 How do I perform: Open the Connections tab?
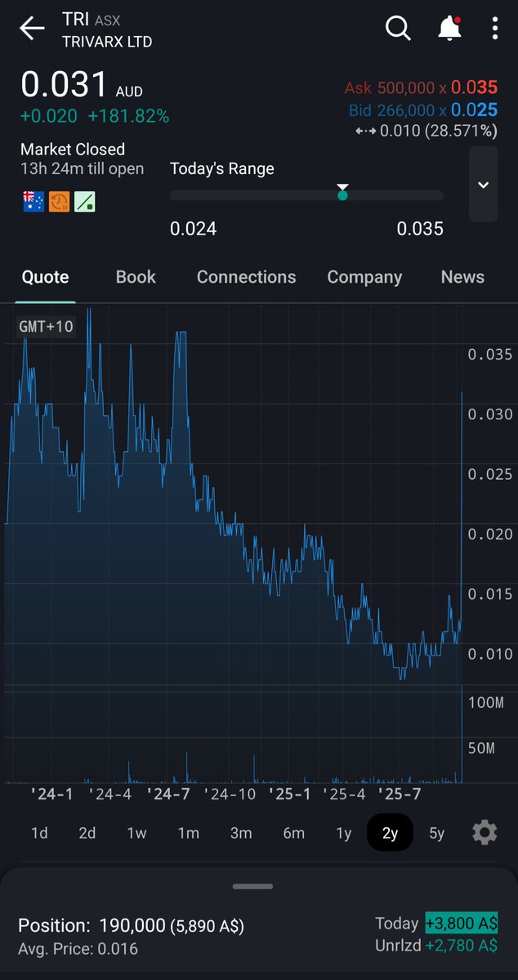point(246,277)
